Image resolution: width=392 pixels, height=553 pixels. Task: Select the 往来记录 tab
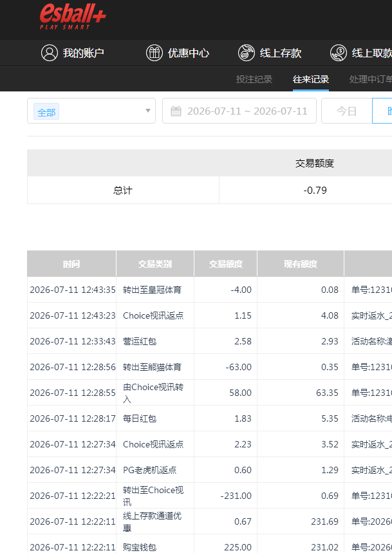(x=311, y=79)
